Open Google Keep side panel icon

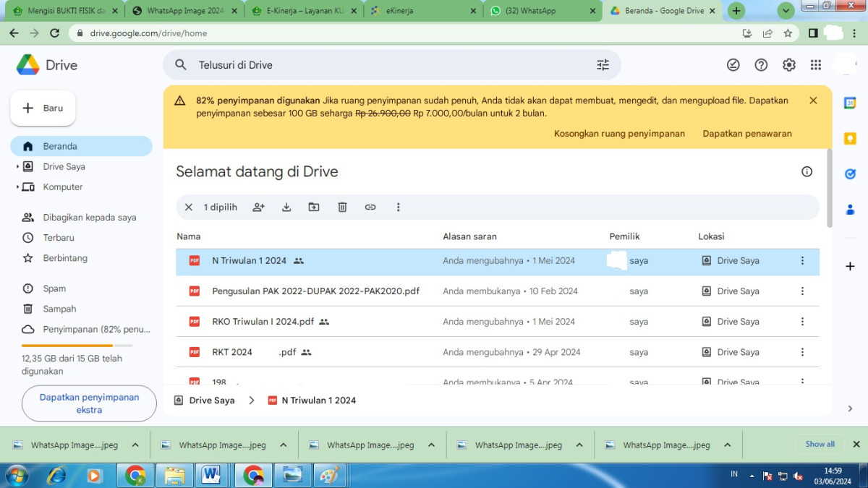(x=850, y=139)
